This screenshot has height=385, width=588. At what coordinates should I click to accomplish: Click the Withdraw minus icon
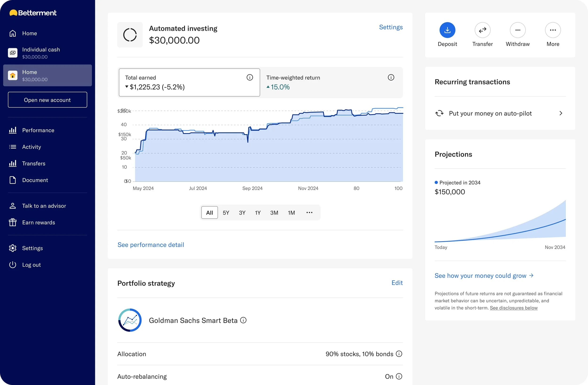click(518, 30)
